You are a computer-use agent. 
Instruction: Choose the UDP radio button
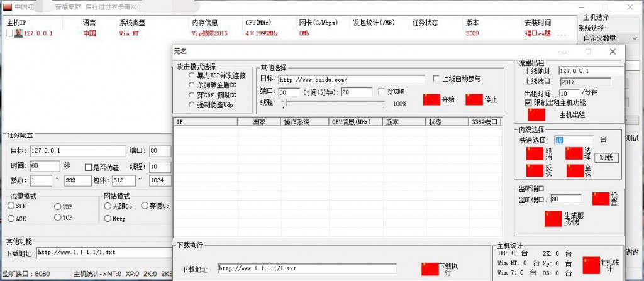pos(57,207)
